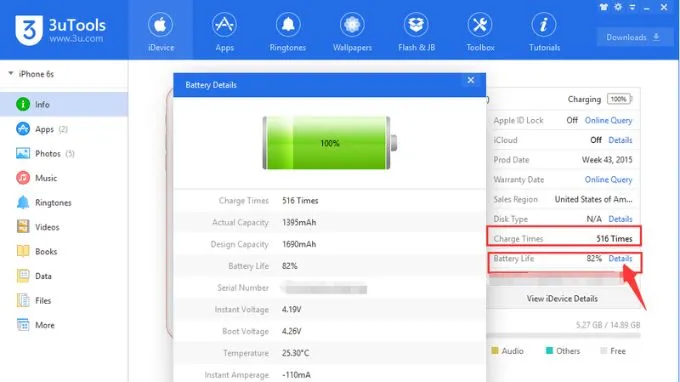Open Files in the sidebar
Screen dimensions: 680x382
coord(64,300)
